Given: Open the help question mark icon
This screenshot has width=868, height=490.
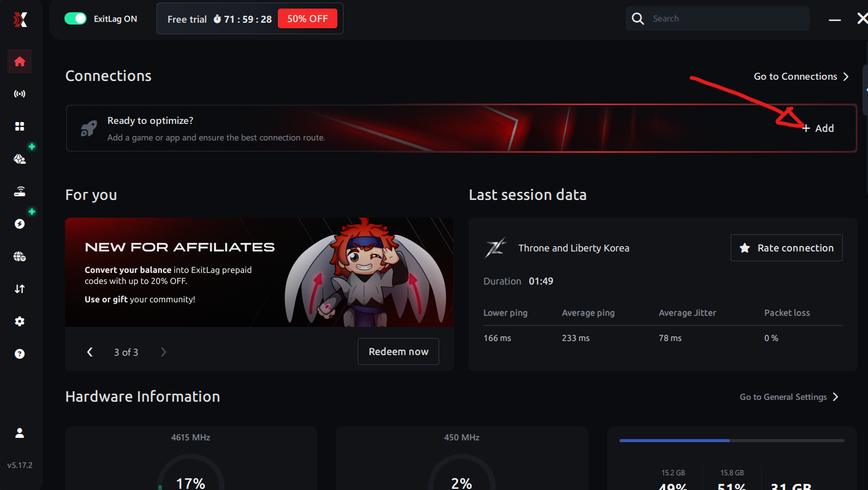Looking at the screenshot, I should 20,354.
